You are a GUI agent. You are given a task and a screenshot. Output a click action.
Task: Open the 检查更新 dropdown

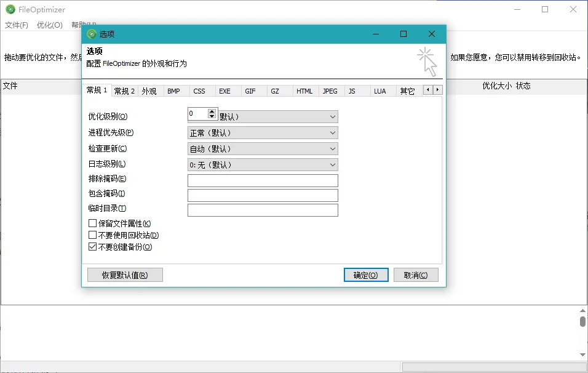[x=263, y=149]
